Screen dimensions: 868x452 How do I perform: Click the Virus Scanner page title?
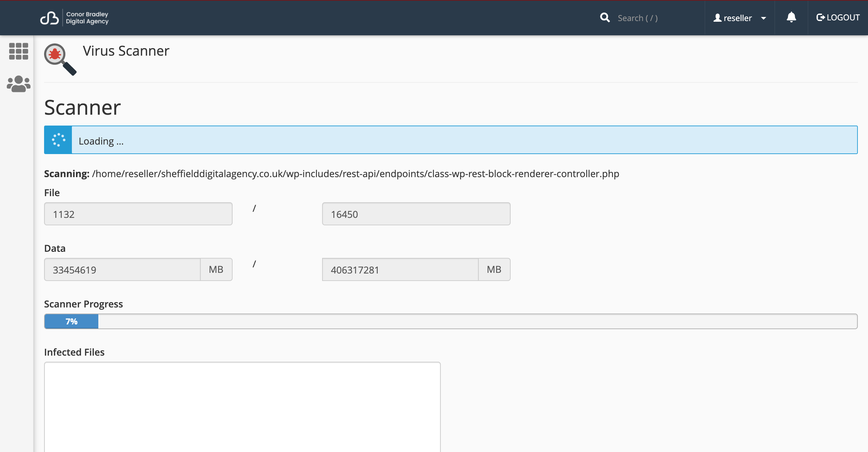(126, 51)
